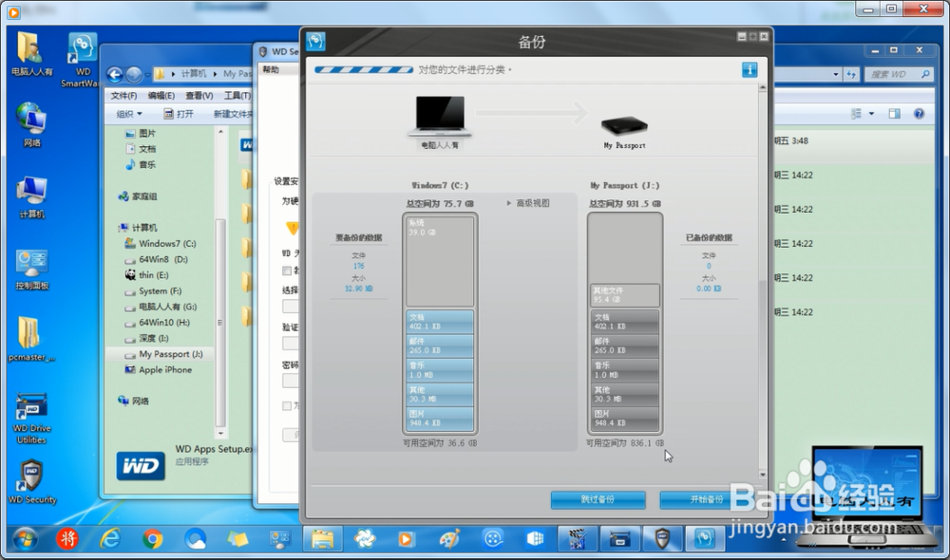This screenshot has width=950, height=560.
Task: Click the Explorer navigation pane scroll down arrow
Action: 220,434
